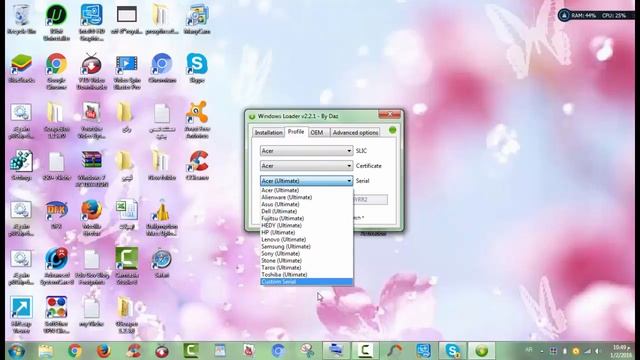Switch to Skype in the taskbar
Screen dimensions: 640x360
(453, 351)
